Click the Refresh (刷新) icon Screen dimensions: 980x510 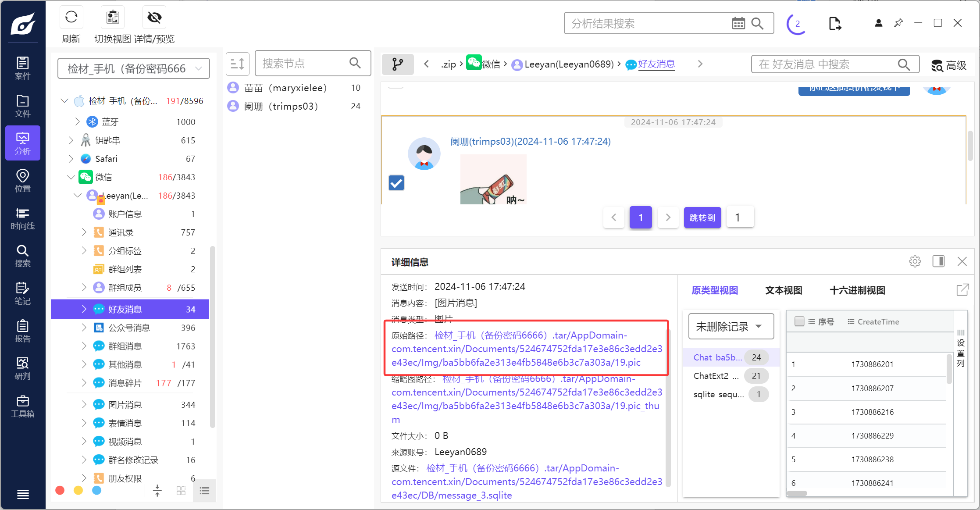click(71, 18)
